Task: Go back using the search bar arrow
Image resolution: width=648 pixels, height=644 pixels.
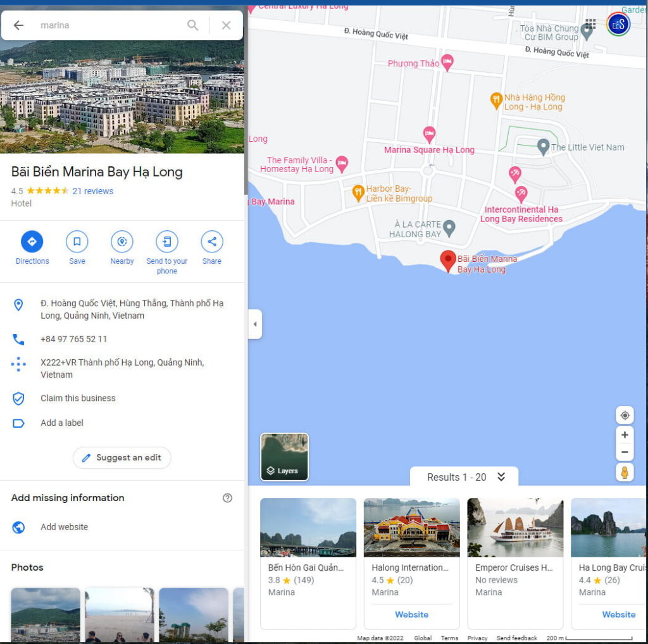Action: (x=18, y=25)
